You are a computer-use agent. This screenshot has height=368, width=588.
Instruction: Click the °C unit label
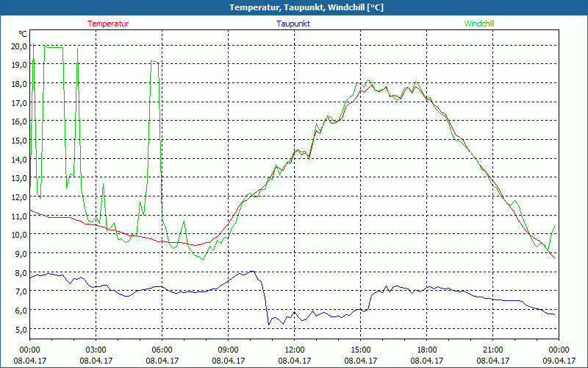pyautogui.click(x=23, y=34)
